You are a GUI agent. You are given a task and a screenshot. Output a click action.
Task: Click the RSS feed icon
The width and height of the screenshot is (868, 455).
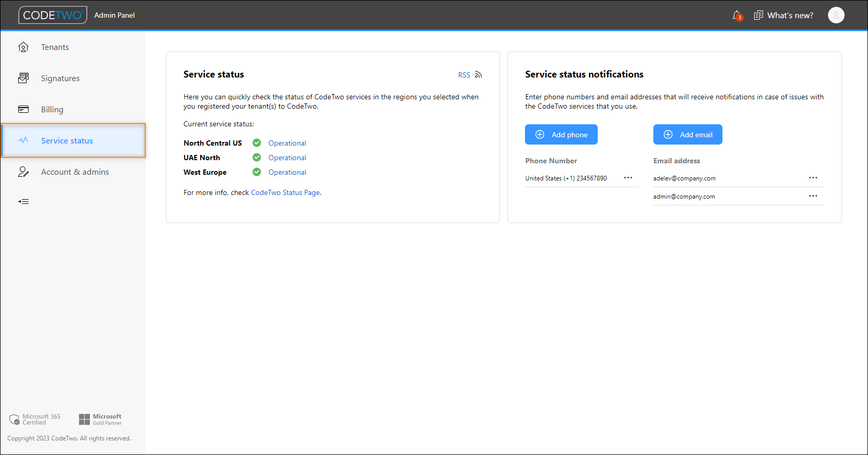pyautogui.click(x=478, y=75)
